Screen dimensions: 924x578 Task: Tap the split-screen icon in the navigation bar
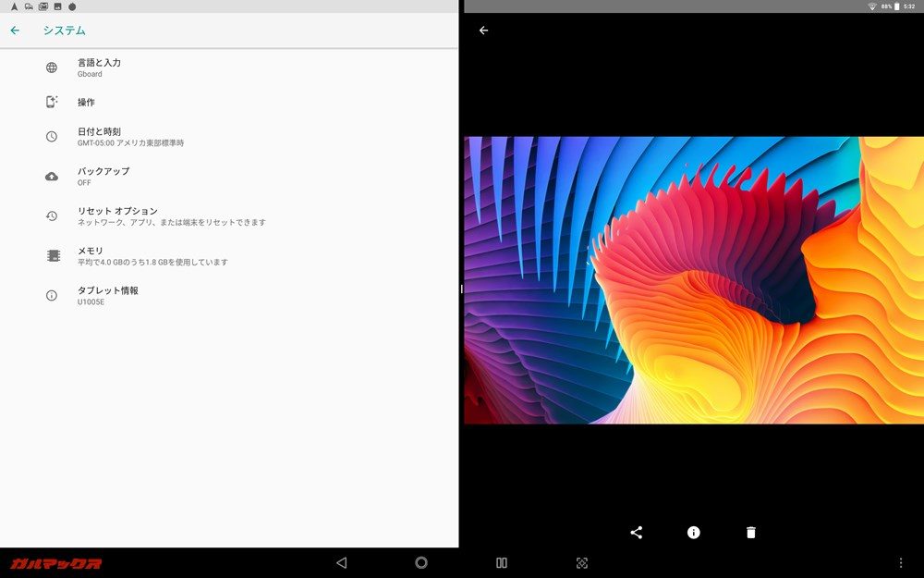[500, 562]
